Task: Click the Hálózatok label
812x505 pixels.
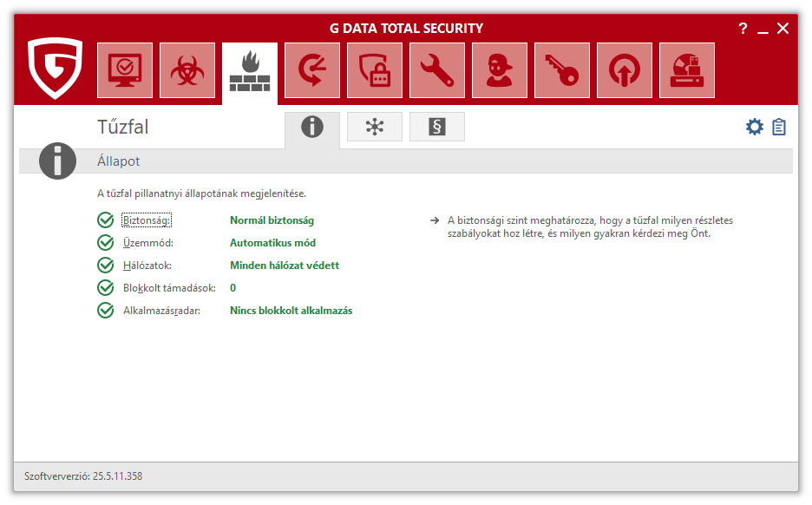Action: tap(147, 266)
